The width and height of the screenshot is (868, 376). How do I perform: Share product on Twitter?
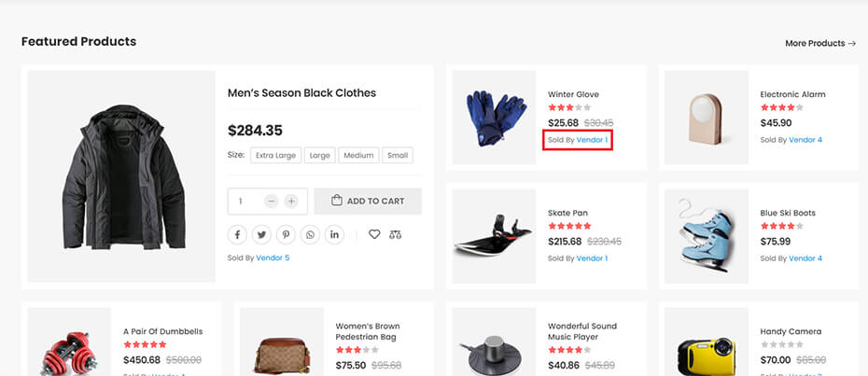[261, 234]
